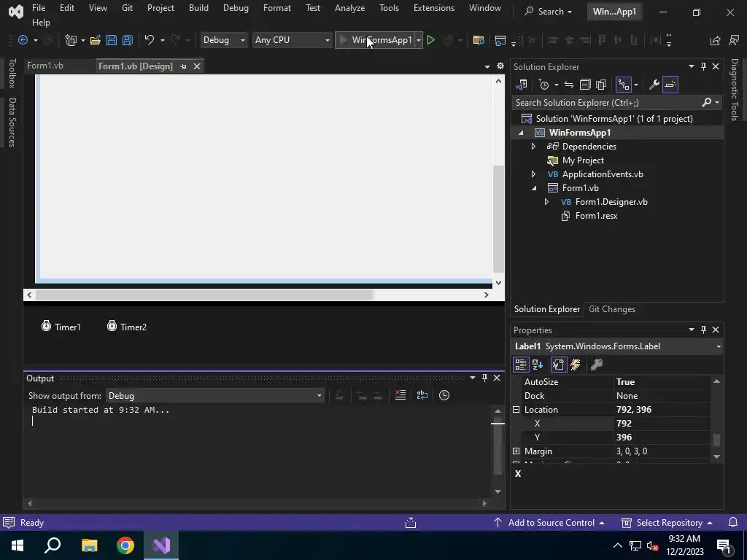Click Select Repository in status bar

click(667, 523)
